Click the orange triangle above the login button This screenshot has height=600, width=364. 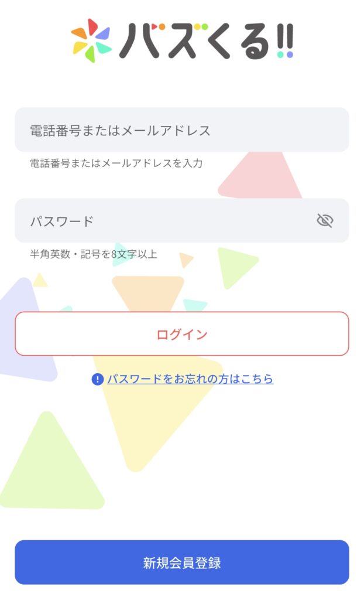click(148, 292)
